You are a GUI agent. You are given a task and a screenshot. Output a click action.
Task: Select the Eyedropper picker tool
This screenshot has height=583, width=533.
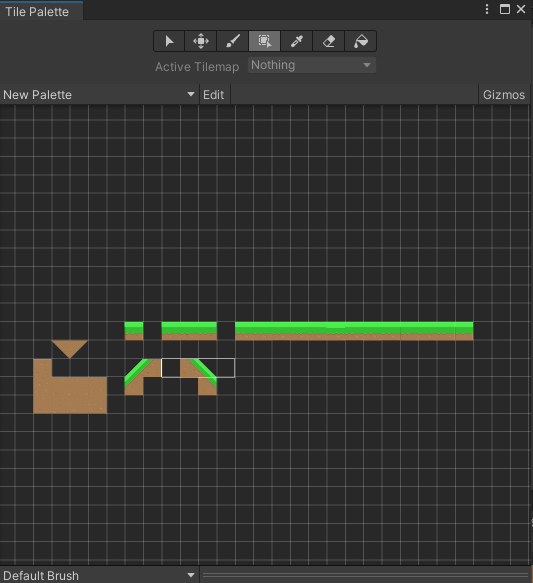click(x=297, y=41)
